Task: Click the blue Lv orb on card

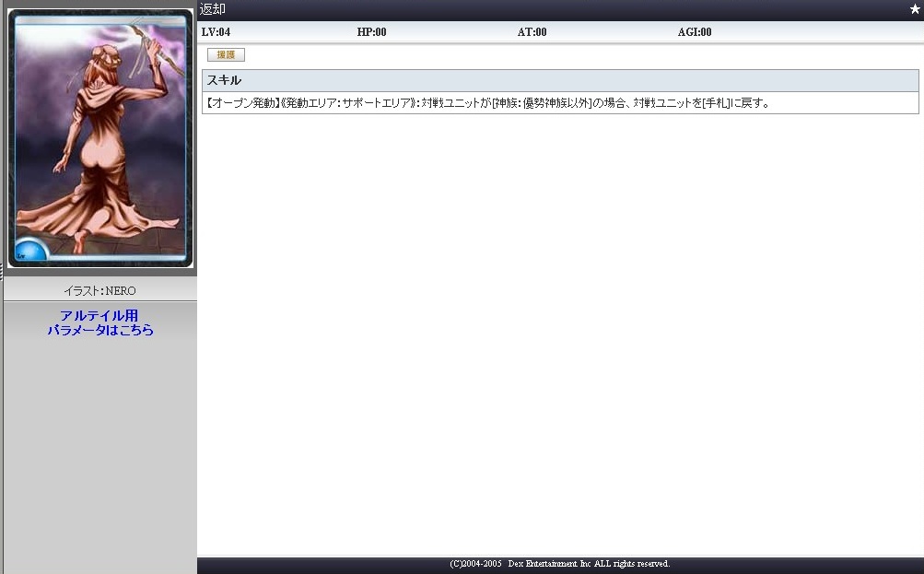Action: point(29,250)
